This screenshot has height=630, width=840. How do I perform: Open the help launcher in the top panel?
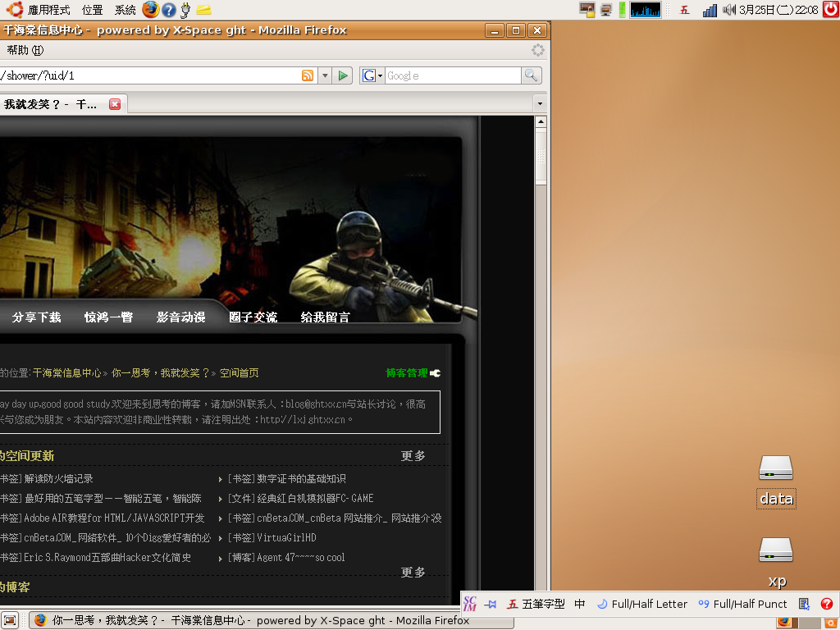click(x=169, y=10)
